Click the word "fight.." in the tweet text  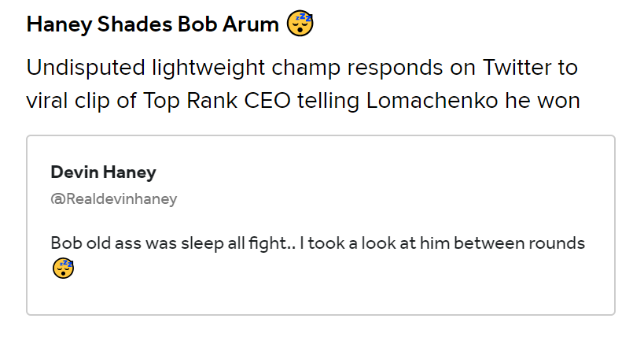coord(272,243)
